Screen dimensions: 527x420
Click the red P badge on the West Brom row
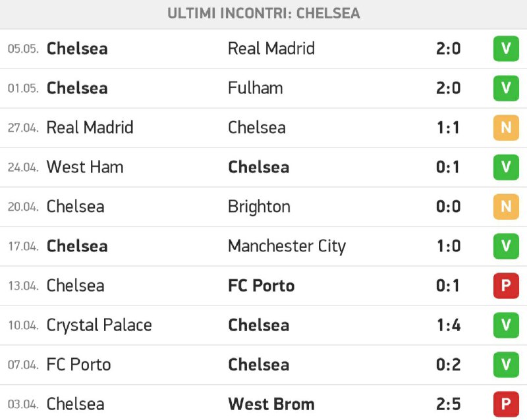point(506,404)
